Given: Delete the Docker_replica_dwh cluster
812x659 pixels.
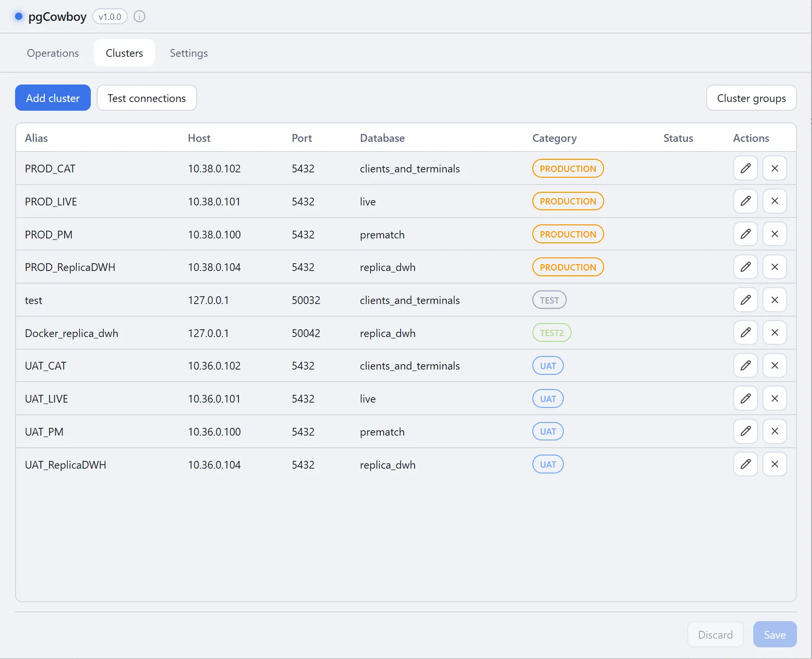Looking at the screenshot, I should (775, 333).
